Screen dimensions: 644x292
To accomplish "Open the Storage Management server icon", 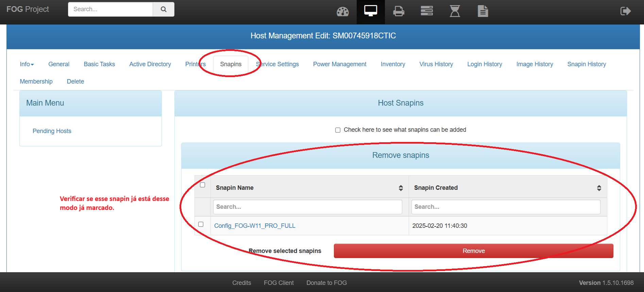I will click(x=426, y=11).
